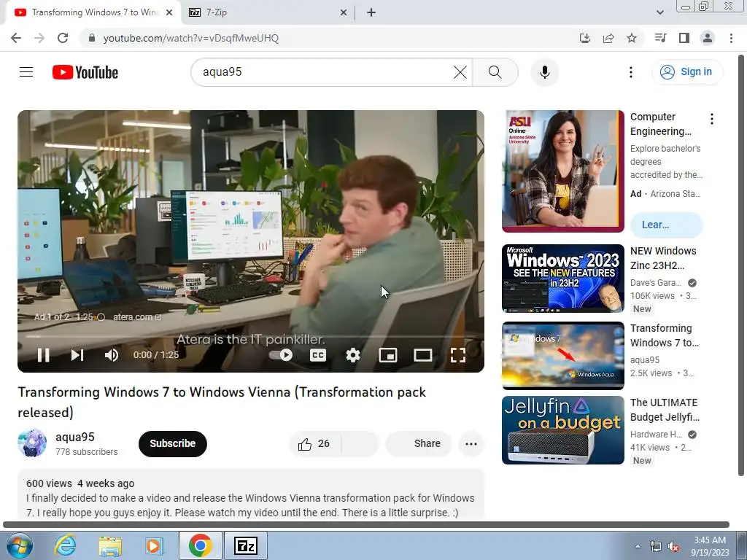This screenshot has width=747, height=560.
Task: Open NEW Windows Zinc 23H2 video title
Action: tap(663, 258)
